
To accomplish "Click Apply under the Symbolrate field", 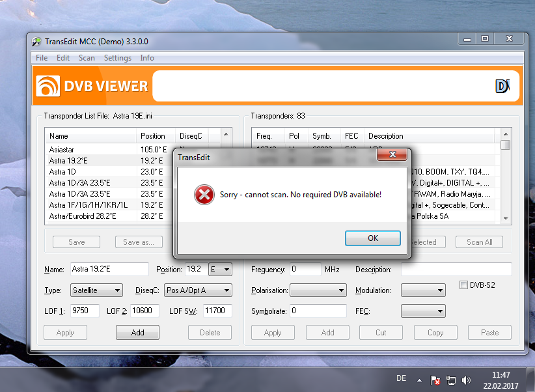I will click(273, 333).
